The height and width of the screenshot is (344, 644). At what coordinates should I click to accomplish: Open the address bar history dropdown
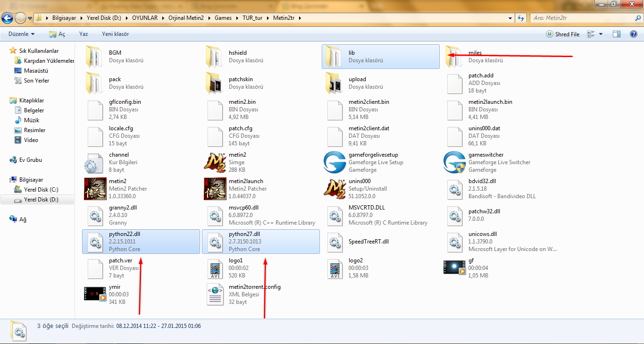click(x=510, y=18)
